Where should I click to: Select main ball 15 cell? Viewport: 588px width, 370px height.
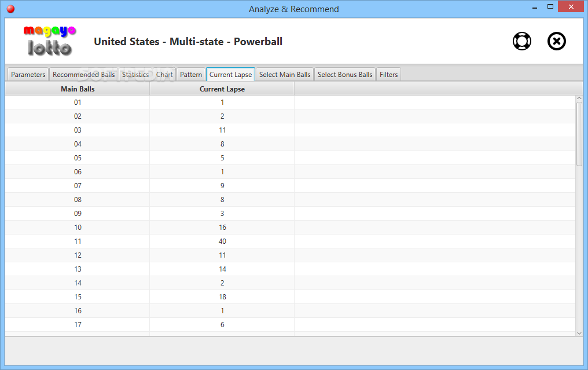click(78, 297)
